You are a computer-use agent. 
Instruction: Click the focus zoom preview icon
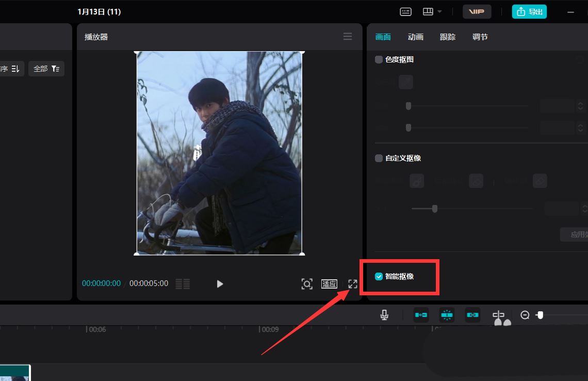(307, 284)
